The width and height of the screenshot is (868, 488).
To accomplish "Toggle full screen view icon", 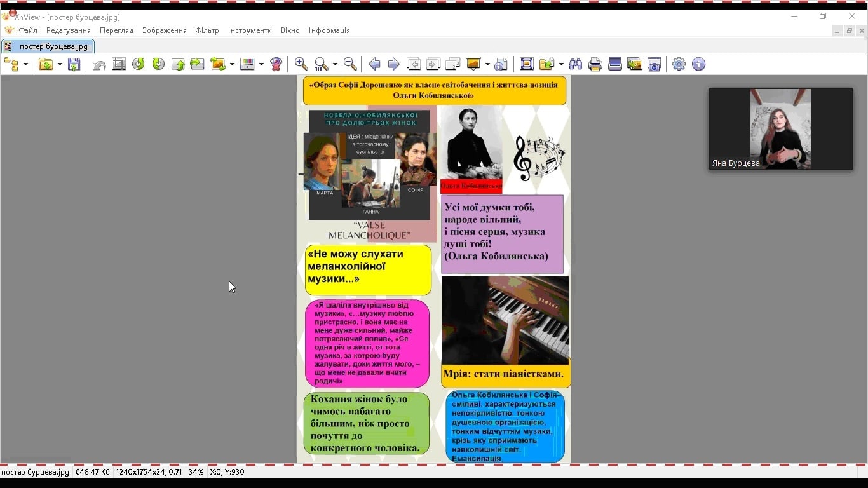I will click(x=527, y=64).
